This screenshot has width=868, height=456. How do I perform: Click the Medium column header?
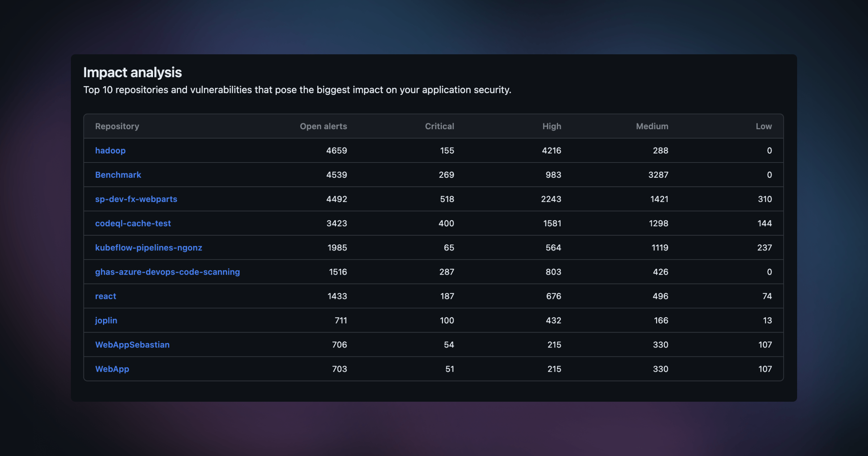[652, 126]
